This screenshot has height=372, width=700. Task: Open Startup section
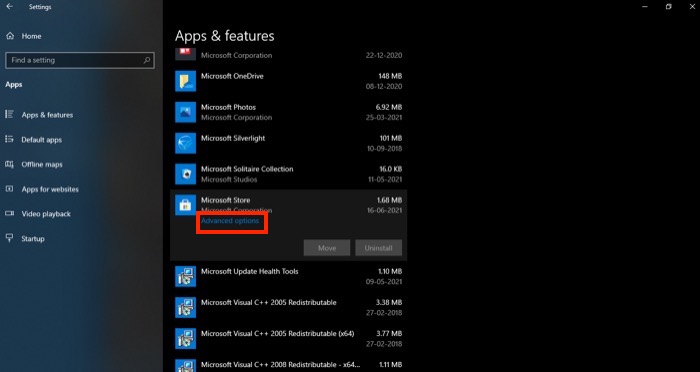pyautogui.click(x=33, y=238)
